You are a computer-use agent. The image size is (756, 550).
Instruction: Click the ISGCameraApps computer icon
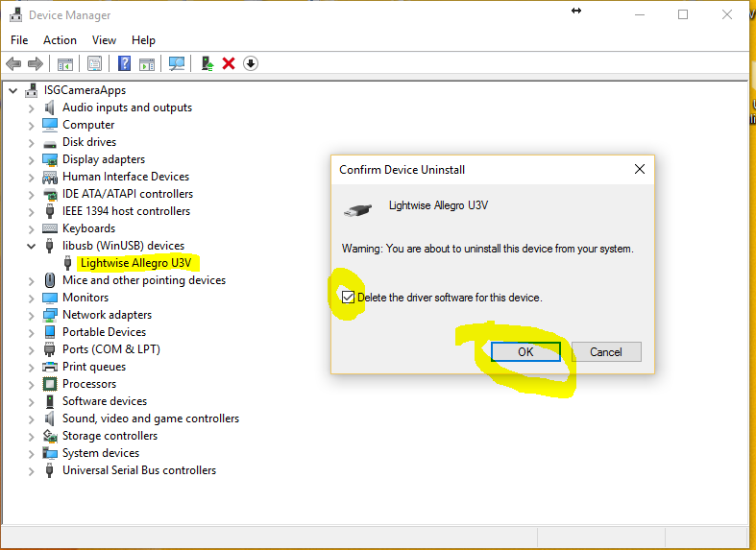(x=32, y=90)
